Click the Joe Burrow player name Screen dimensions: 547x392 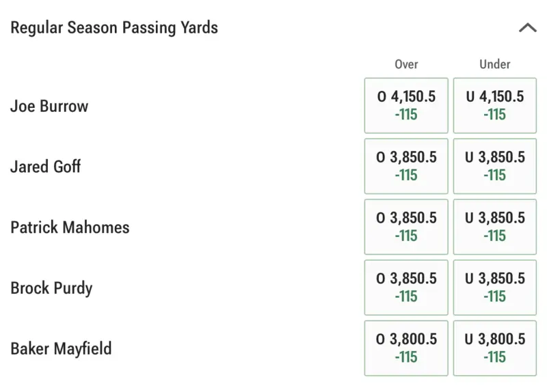pyautogui.click(x=49, y=107)
